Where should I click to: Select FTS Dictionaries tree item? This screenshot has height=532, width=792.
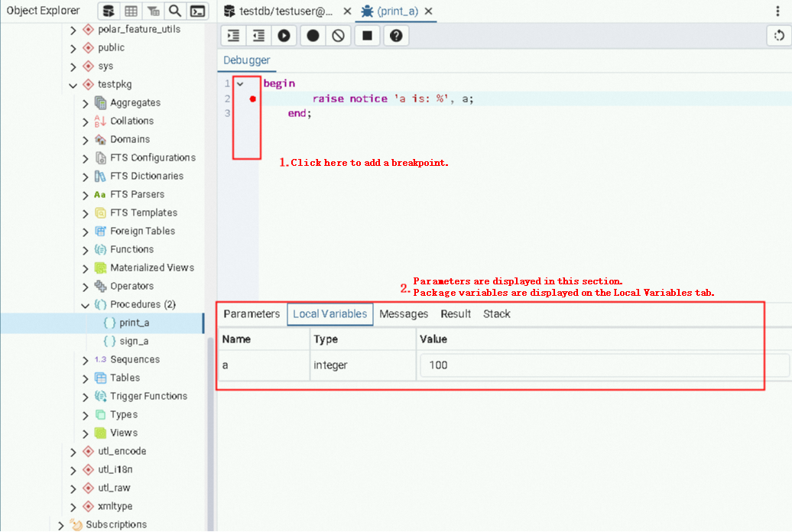[x=147, y=176]
